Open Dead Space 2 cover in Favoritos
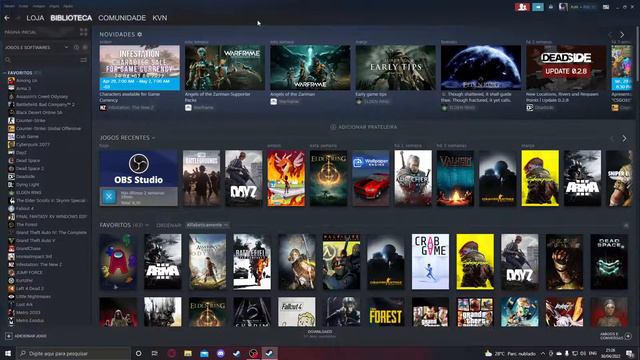This screenshot has height=360, width=640. click(x=609, y=262)
